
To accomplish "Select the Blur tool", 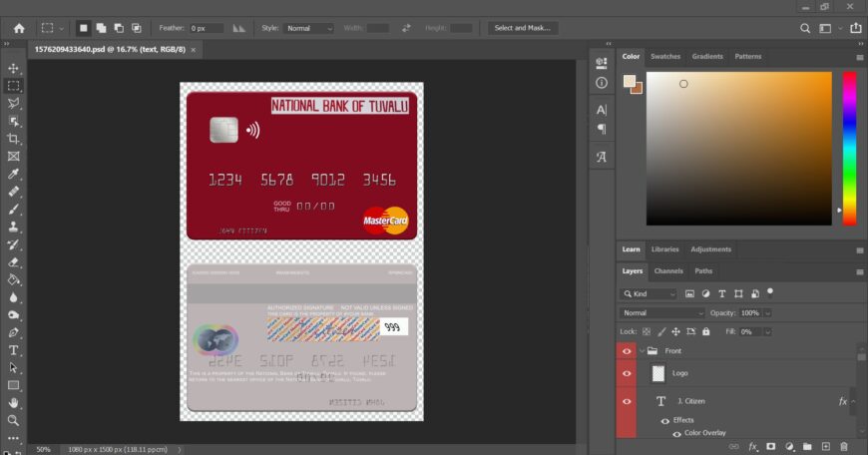I will click(x=13, y=297).
